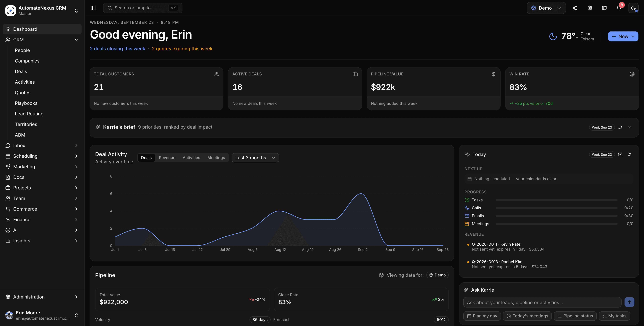Open the Demo workspace dropdown
The image size is (644, 326).
coord(546,8)
